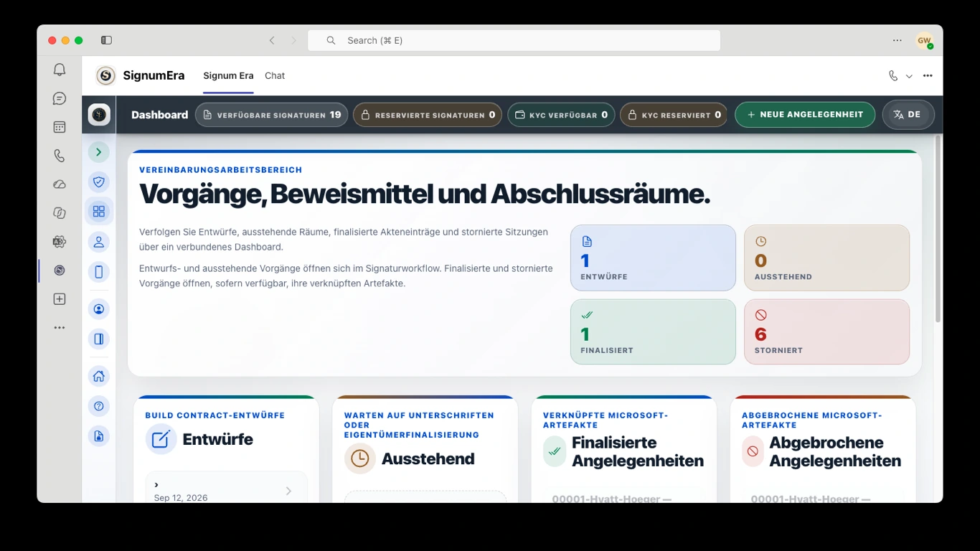Viewport: 980px width, 551px height.
Task: Open the Storniert stat card showing 6
Action: [826, 331]
